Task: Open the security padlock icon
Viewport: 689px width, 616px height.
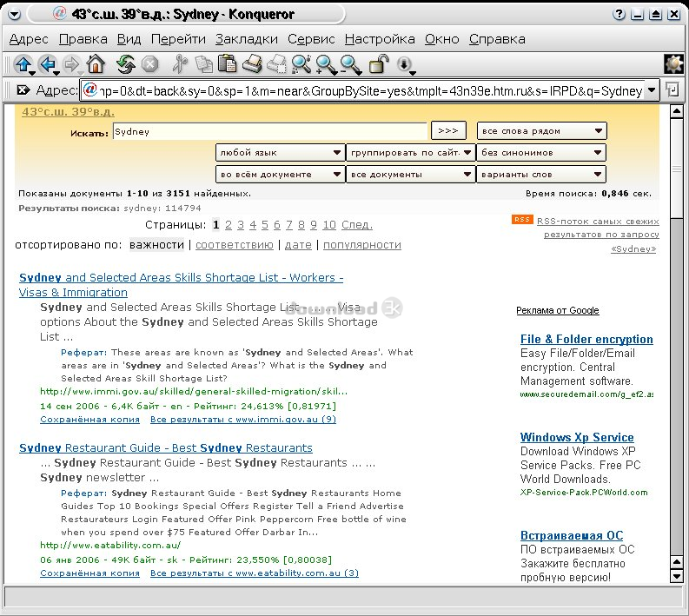Action: pyautogui.click(x=378, y=64)
